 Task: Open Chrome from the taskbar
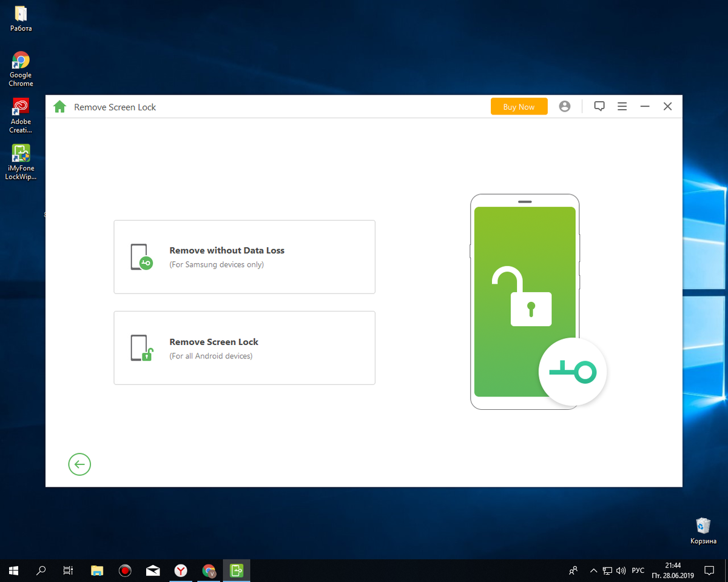209,570
